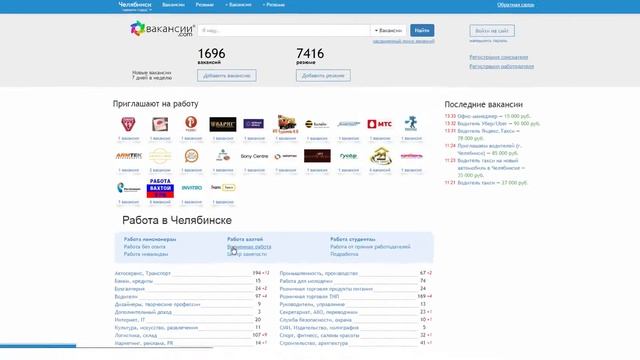The height and width of the screenshot is (360, 640).
Task: Open the Промышленность, производство category
Action: point(318,273)
